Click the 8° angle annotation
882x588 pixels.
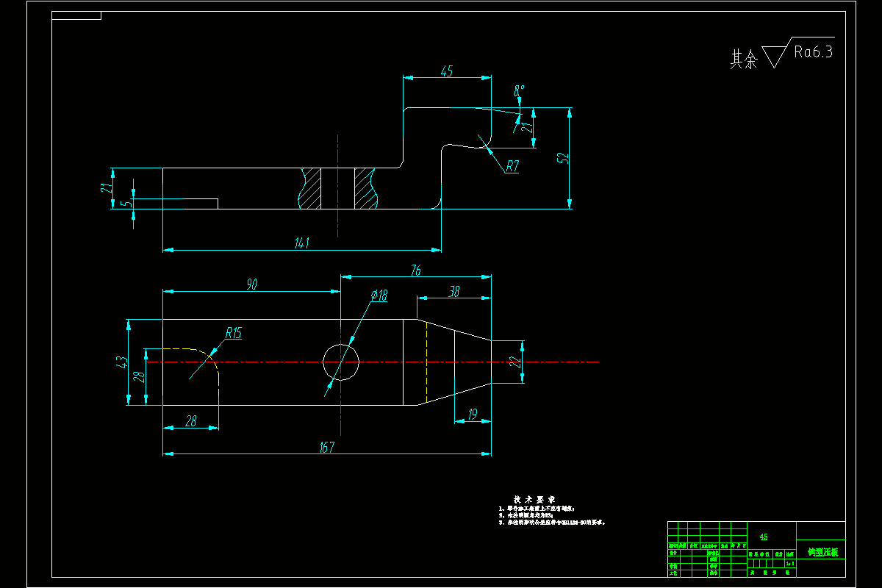click(x=519, y=91)
